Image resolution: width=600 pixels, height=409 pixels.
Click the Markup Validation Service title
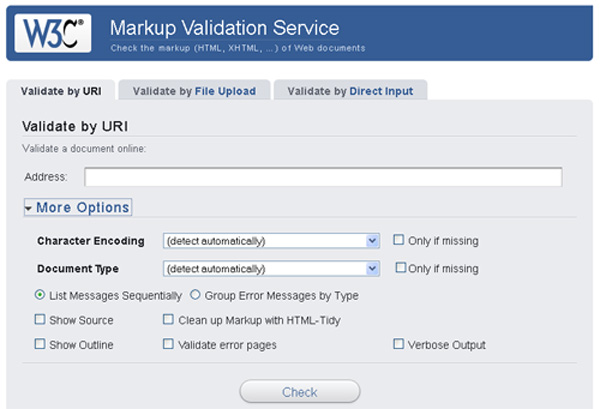coord(225,28)
